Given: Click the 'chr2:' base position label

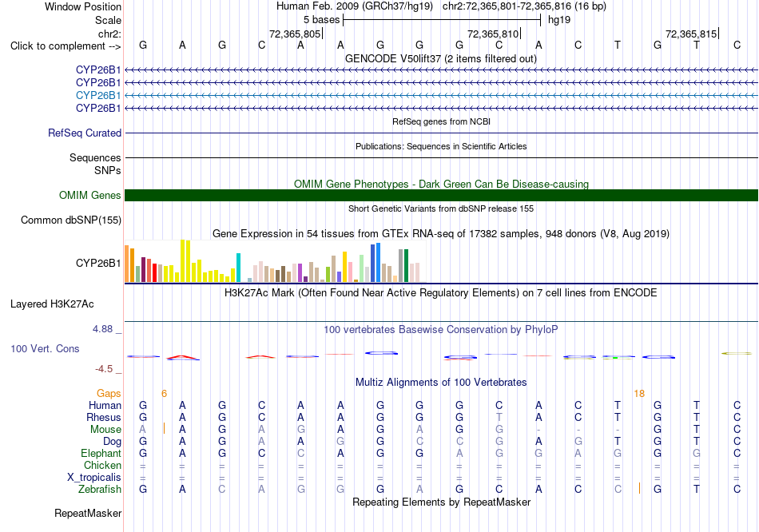Looking at the screenshot, I should (109, 34).
